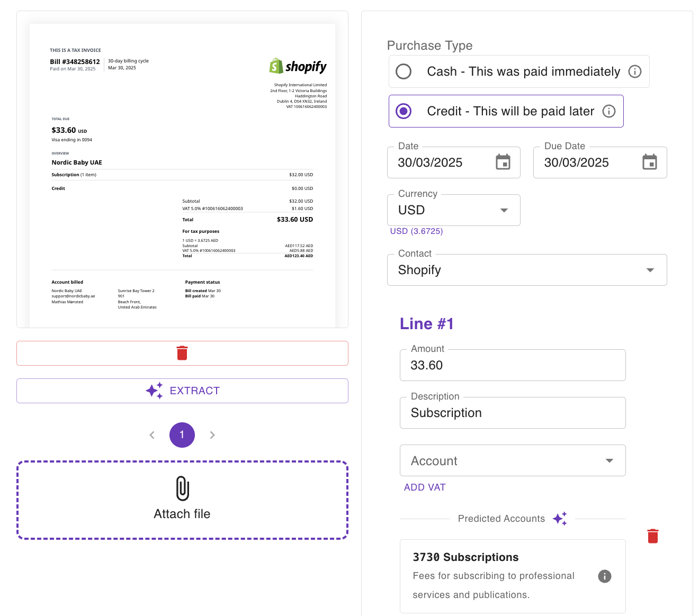Open the Account dropdown for Line #1
The width and height of the screenshot is (699, 616).
point(609,460)
